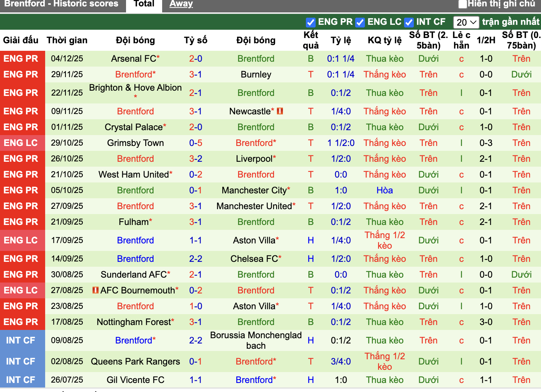Image resolution: width=541 pixels, height=392 pixels.
Task: Click the Hòa result in Manchester City row
Action: (x=384, y=190)
